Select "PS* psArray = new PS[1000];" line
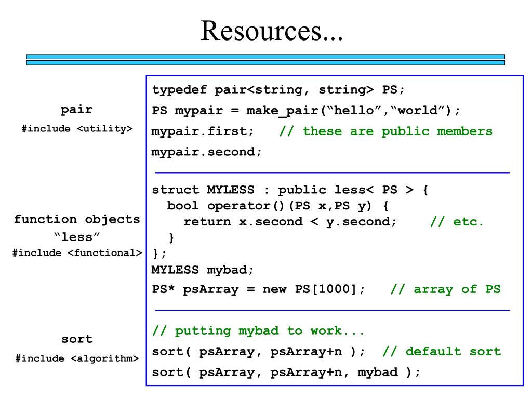Screen dimensions: 532x399 point(258,289)
